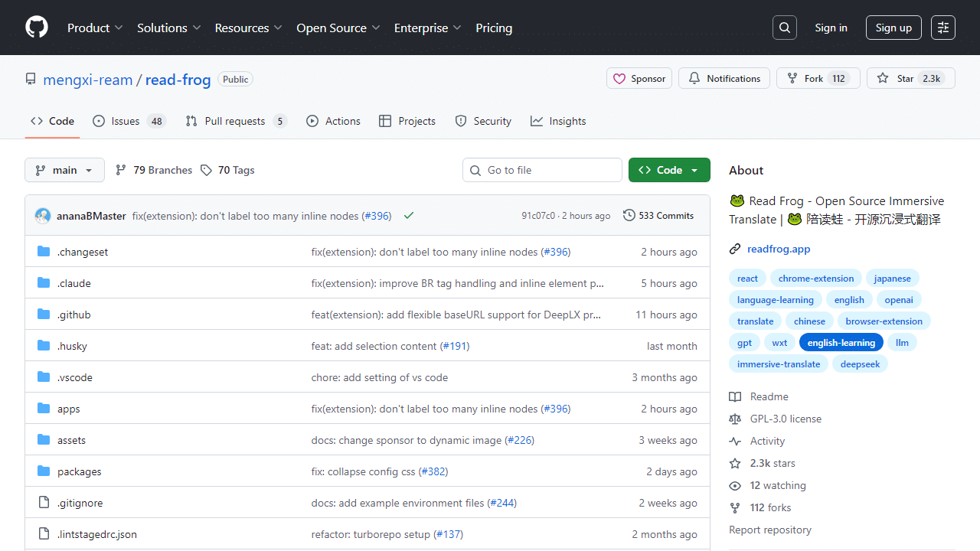Expand Enterprise header menu
Screen dimensions: 980x551
tap(427, 28)
